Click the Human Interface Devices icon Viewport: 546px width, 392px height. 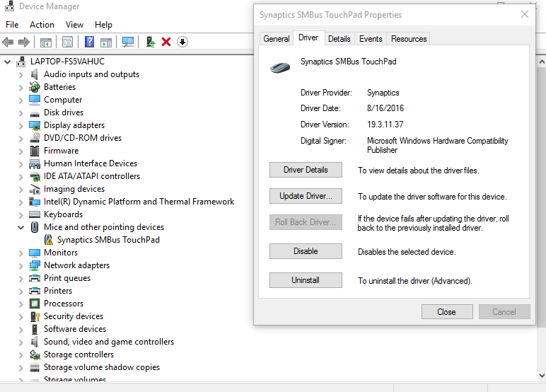click(x=35, y=163)
